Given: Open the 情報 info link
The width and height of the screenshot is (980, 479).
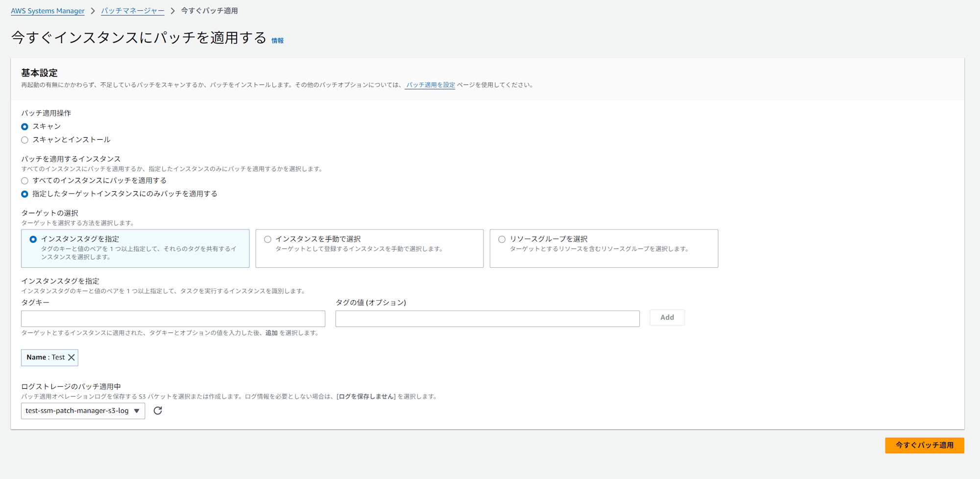Looking at the screenshot, I should 277,41.
